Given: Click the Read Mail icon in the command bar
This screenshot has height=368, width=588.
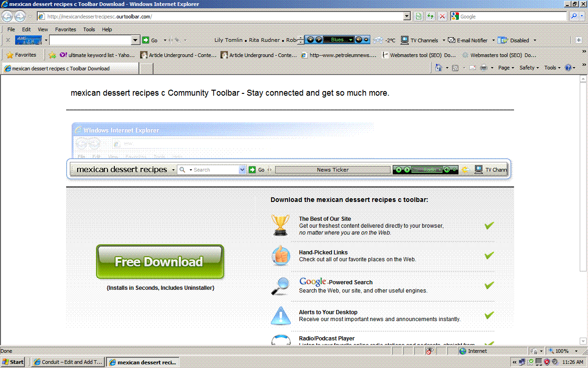Looking at the screenshot, I should pyautogui.click(x=472, y=68).
